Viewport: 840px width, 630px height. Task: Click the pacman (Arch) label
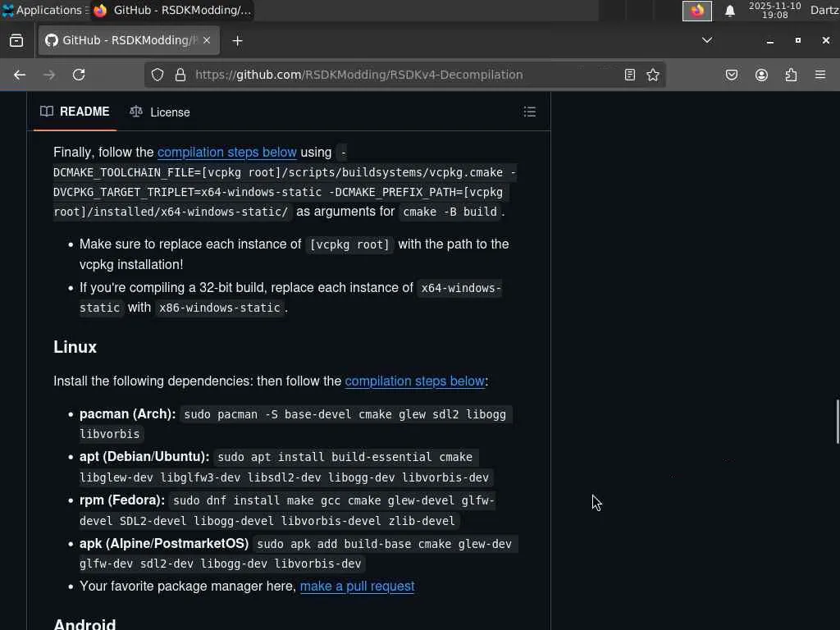[x=127, y=414]
